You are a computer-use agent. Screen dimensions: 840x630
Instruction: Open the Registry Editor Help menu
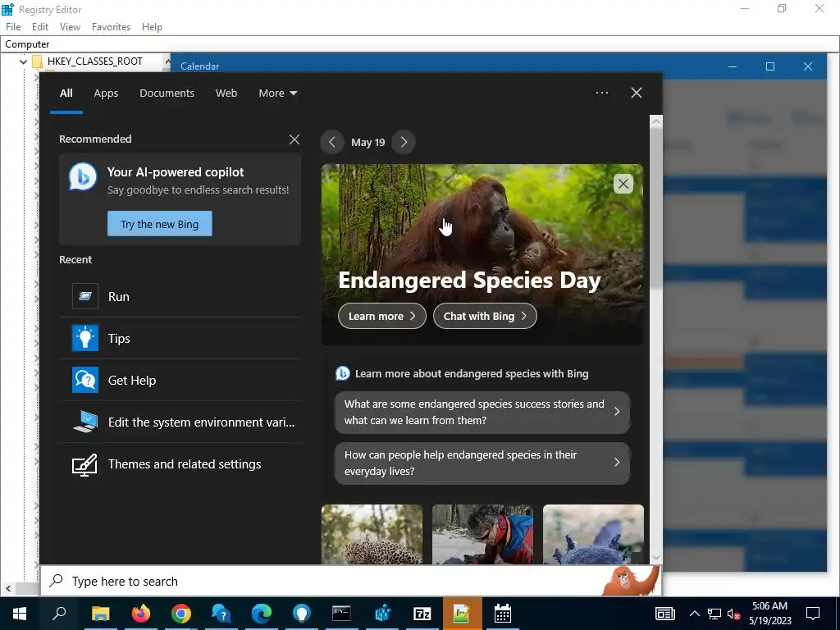152,27
